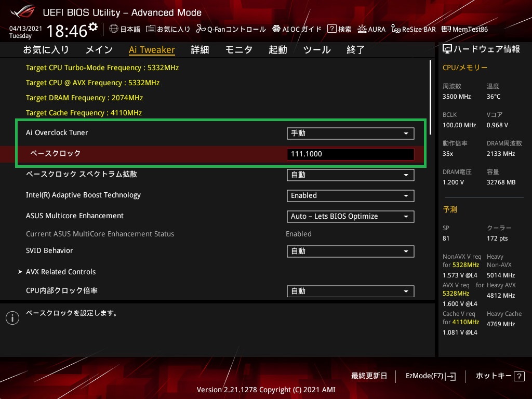
Task: Click 最終更新日 button
Action: [x=369, y=376]
